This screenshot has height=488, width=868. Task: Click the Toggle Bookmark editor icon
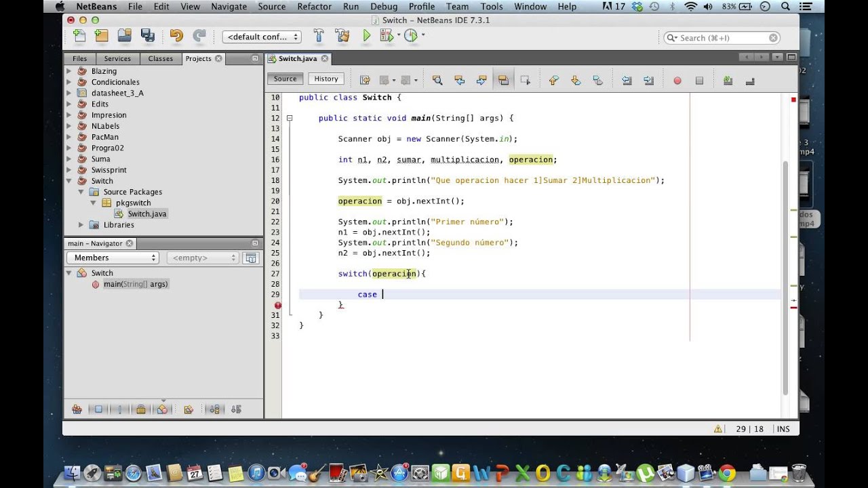click(x=597, y=80)
